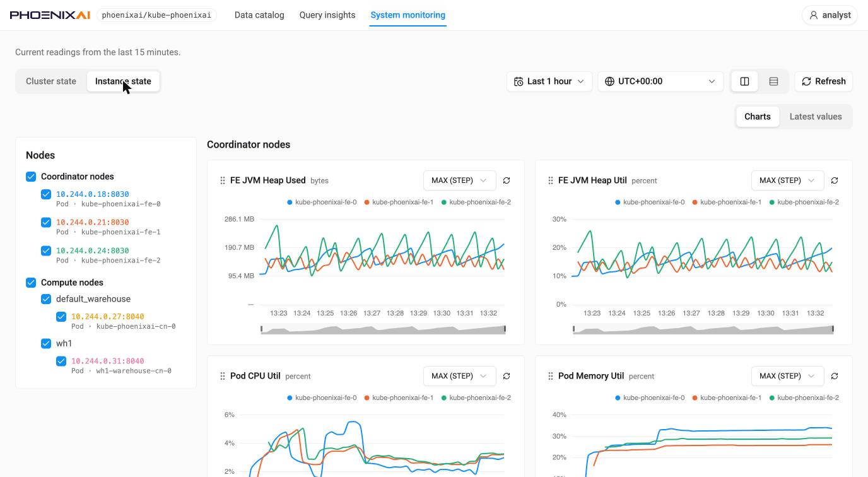Viewport: 868px width, 477px height.
Task: Toggle kube-phoenixai-fe-1 legend in Heap Used chart
Action: 399,203
